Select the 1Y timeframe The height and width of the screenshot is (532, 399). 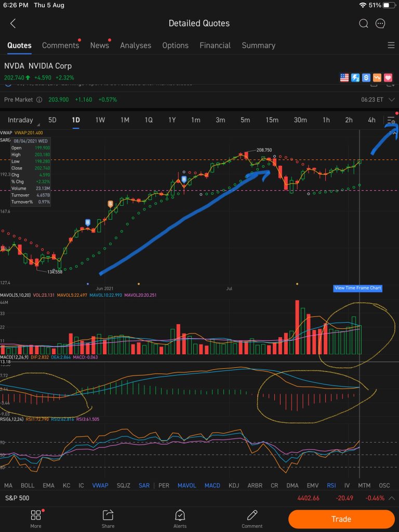[x=172, y=120]
